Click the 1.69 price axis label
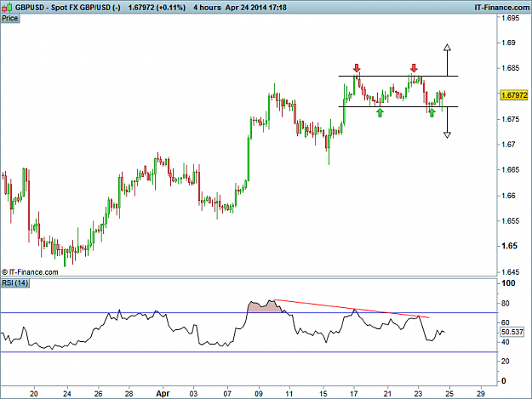The height and width of the screenshot is (399, 532). pyautogui.click(x=508, y=43)
